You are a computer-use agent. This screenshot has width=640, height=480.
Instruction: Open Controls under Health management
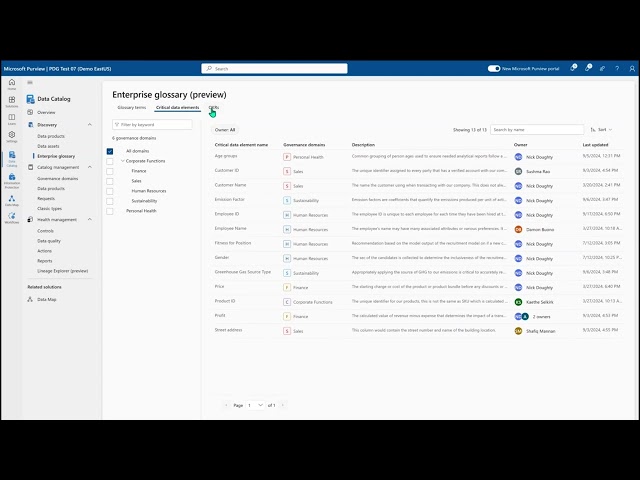point(45,231)
